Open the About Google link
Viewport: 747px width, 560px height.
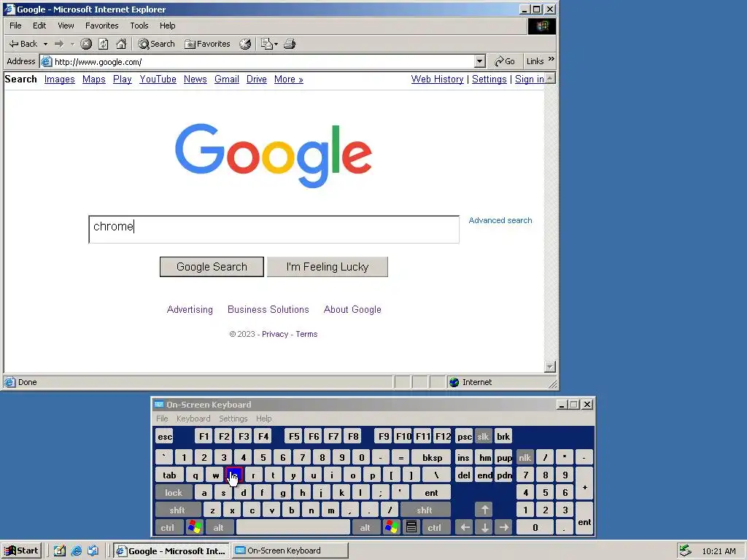[352, 309]
